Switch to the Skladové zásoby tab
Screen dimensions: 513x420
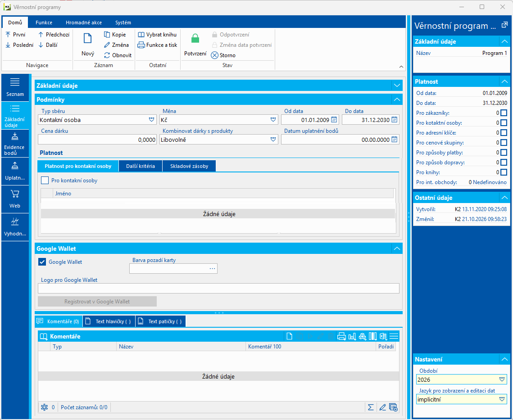(x=189, y=166)
